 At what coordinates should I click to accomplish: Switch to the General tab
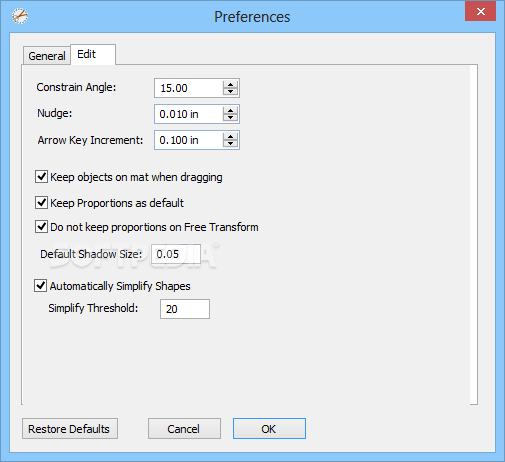(47, 56)
